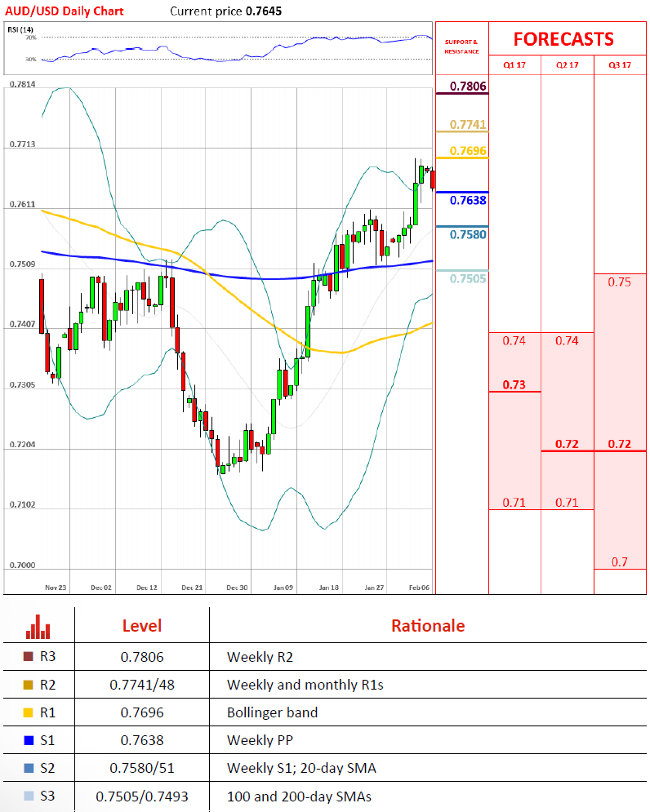Click the AUD/USD Daily Chart title

(65, 11)
